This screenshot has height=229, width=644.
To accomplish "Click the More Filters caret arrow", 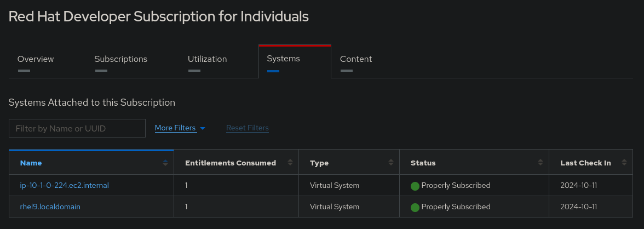I will coord(203,128).
